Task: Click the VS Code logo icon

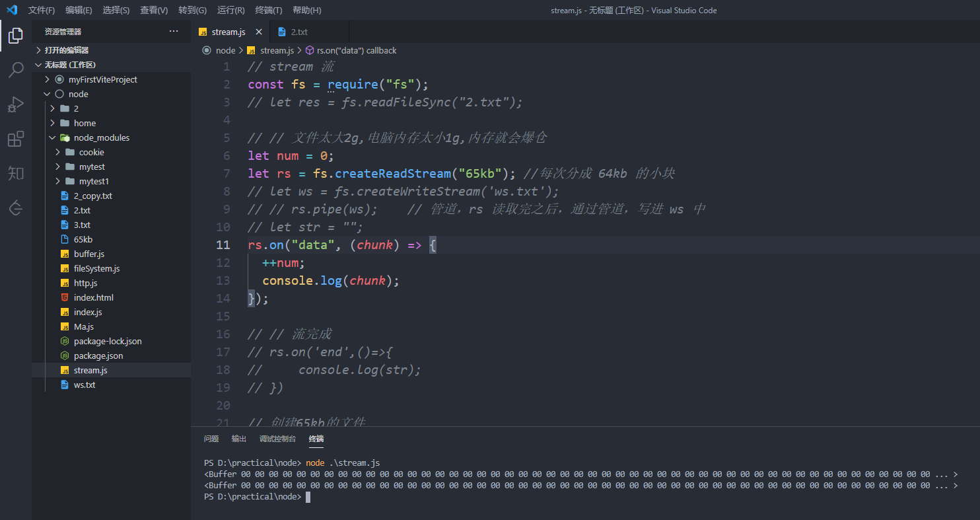Action: coord(11,10)
